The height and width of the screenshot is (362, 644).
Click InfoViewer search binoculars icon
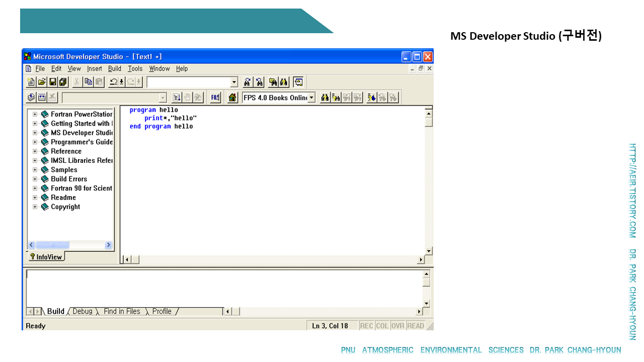325,98
